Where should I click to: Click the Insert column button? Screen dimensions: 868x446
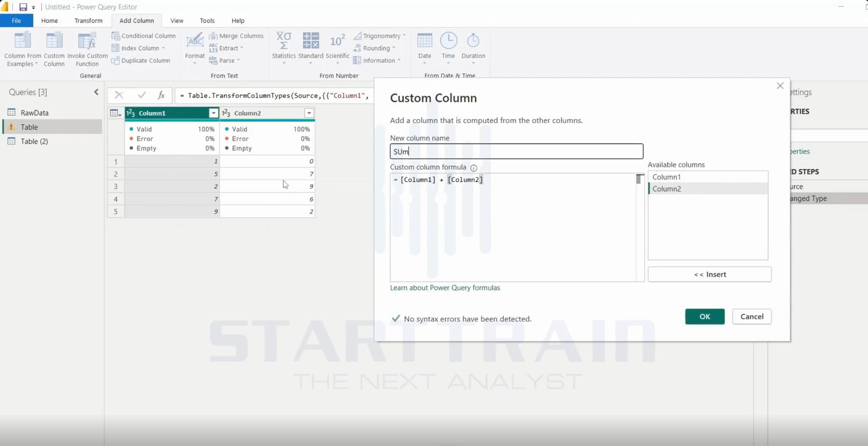(710, 274)
